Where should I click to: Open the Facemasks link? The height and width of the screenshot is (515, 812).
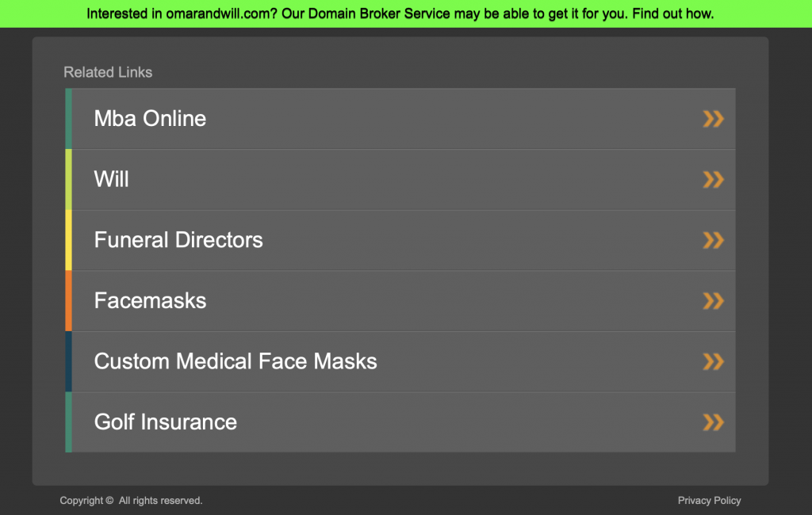point(150,301)
